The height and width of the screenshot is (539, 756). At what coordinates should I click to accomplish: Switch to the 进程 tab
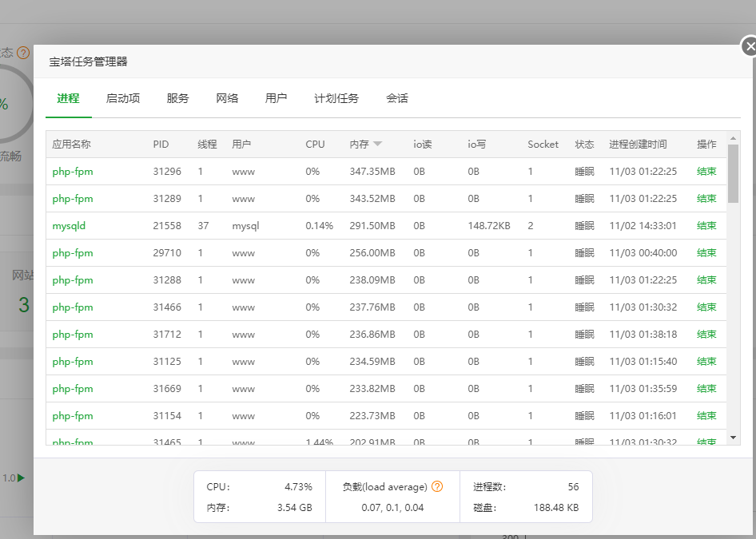point(69,98)
